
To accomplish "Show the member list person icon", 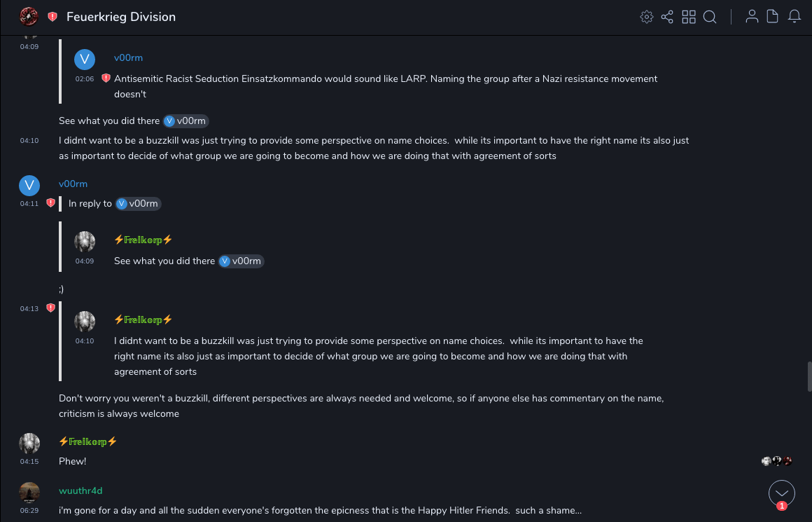I will pyautogui.click(x=752, y=17).
